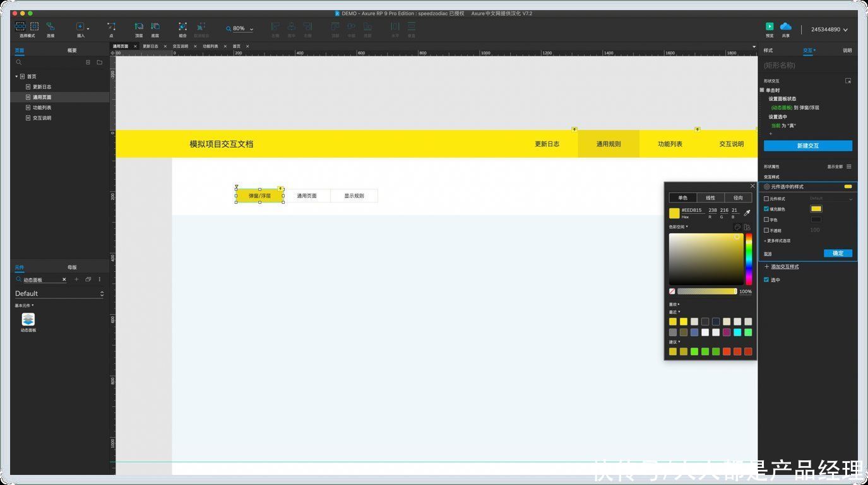Open widget library options menu
Screen dimensions: 868x485
pyautogui.click(x=99, y=279)
